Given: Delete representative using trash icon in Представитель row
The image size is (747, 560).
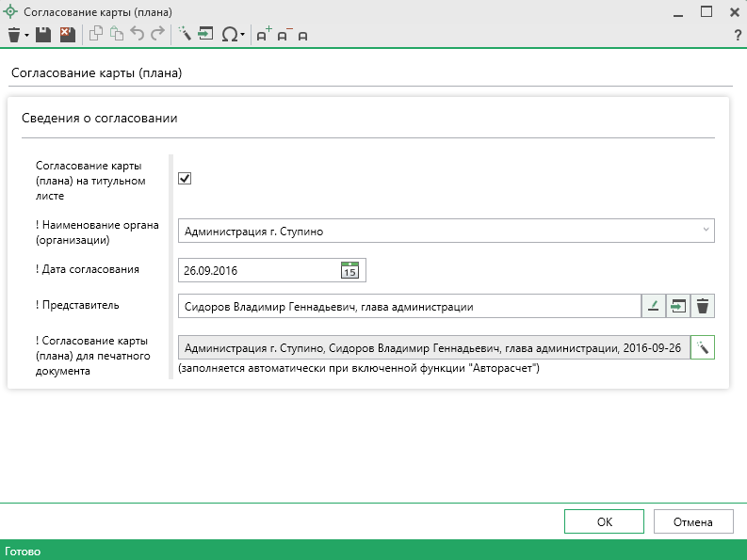Looking at the screenshot, I should (x=703, y=306).
